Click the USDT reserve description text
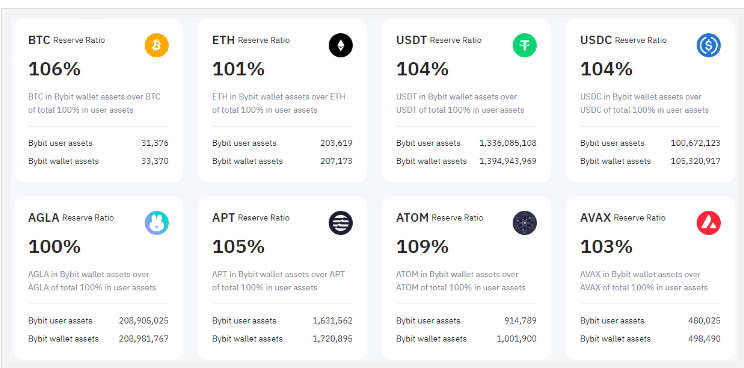 (x=460, y=103)
